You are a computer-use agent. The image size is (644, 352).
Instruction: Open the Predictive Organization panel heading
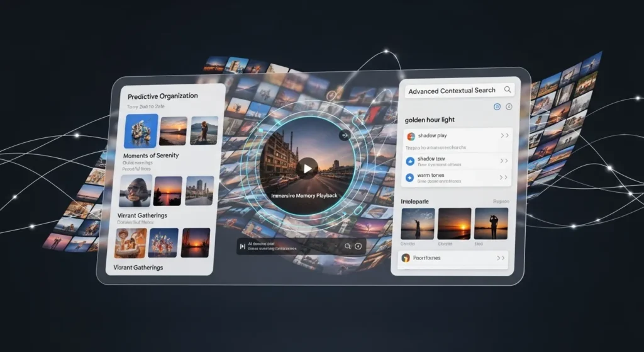[162, 96]
